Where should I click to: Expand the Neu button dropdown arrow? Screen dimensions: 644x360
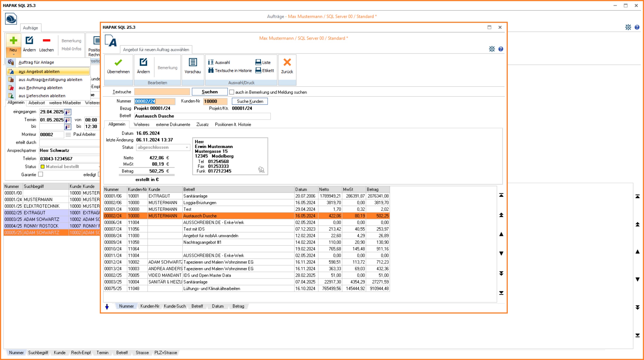click(x=13, y=54)
